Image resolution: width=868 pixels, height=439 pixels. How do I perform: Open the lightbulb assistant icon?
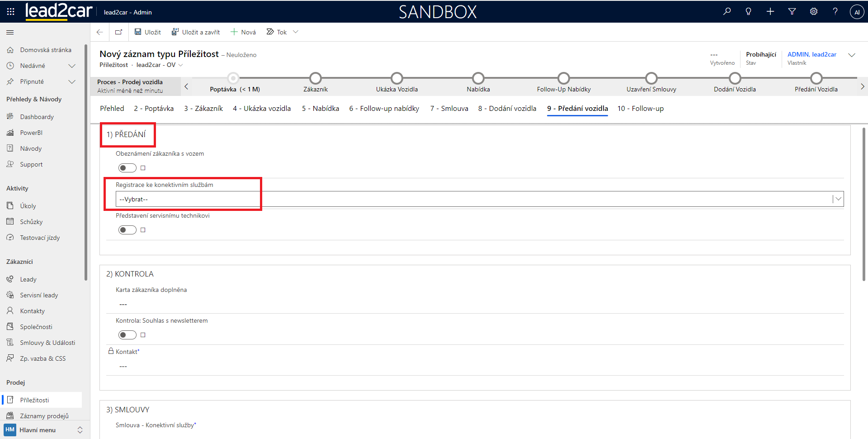(x=749, y=12)
